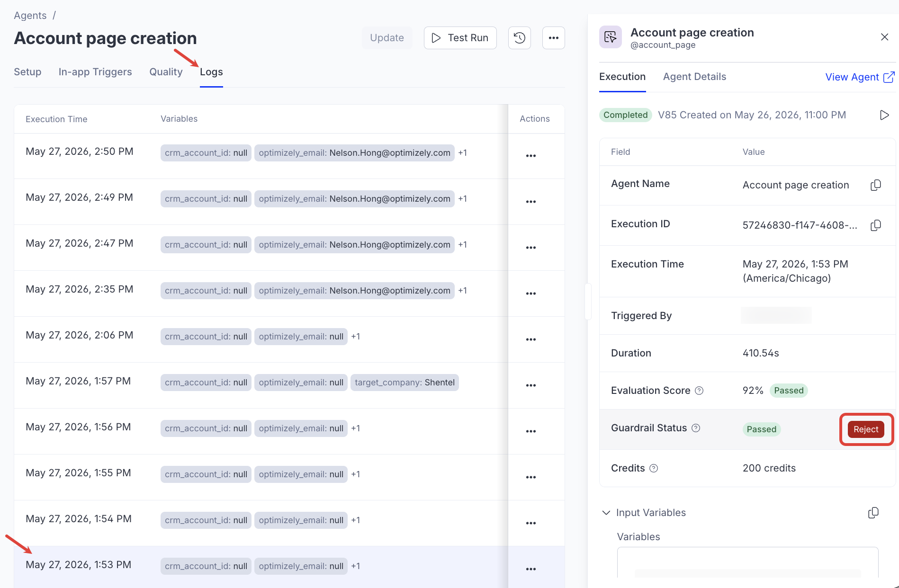Open the more options menu beside Test Run
Screen dimensions: 899x588
(x=553, y=38)
